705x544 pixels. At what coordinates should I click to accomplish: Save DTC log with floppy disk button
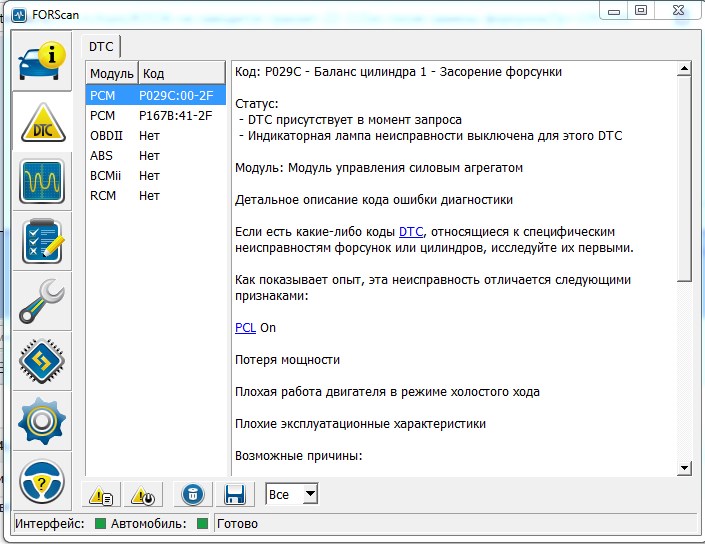(235, 495)
